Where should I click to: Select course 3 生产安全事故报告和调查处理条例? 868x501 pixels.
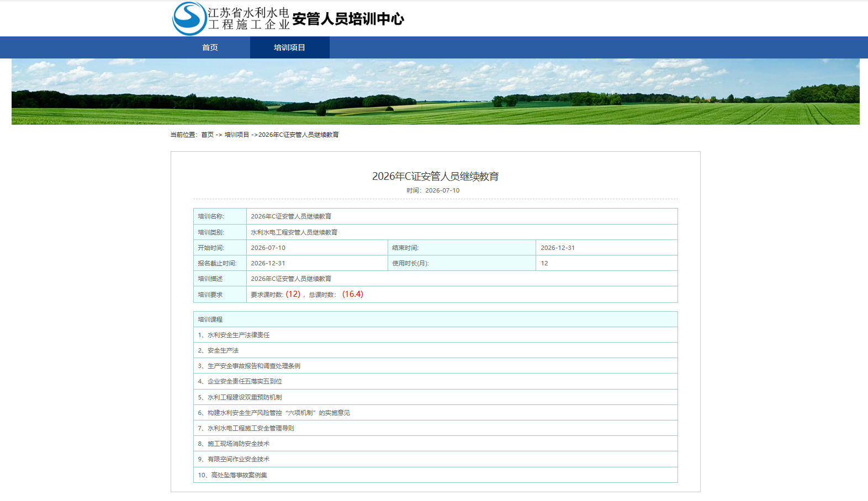435,366
